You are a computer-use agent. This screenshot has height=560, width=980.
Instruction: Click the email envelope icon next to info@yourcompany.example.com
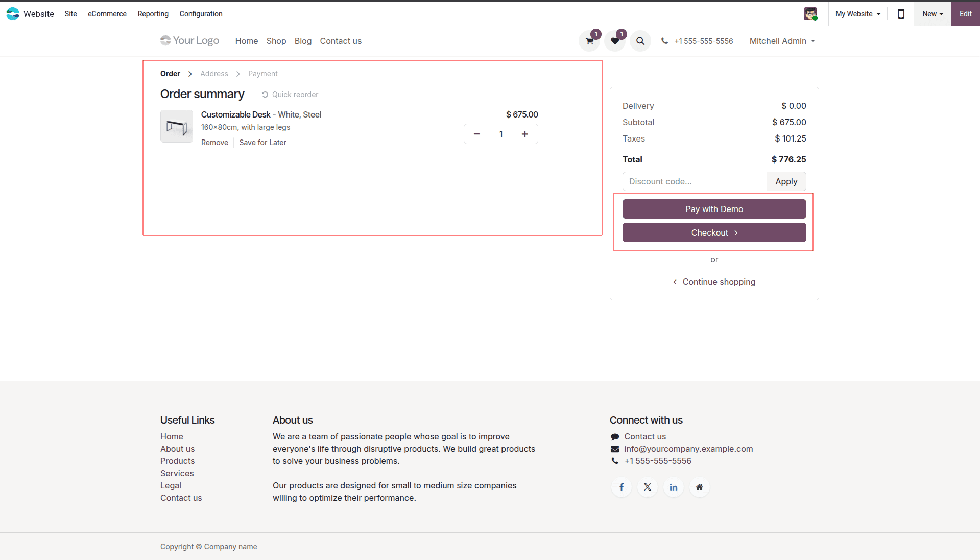pos(614,449)
